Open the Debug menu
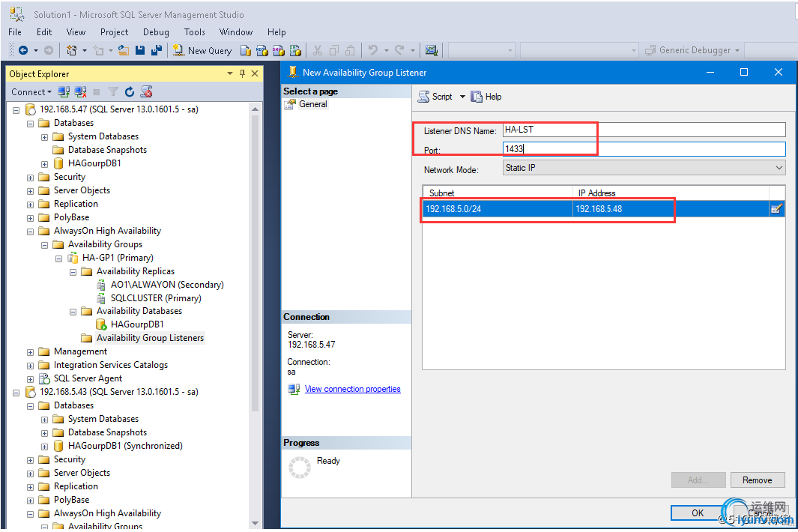The width and height of the screenshot is (798, 532). tap(156, 32)
